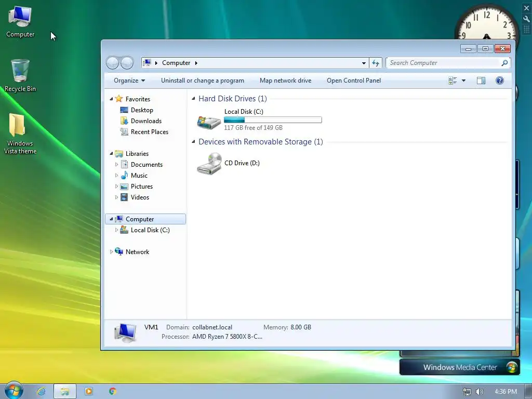Click the Favorites tree heading
532x399 pixels.
pyautogui.click(x=137, y=99)
